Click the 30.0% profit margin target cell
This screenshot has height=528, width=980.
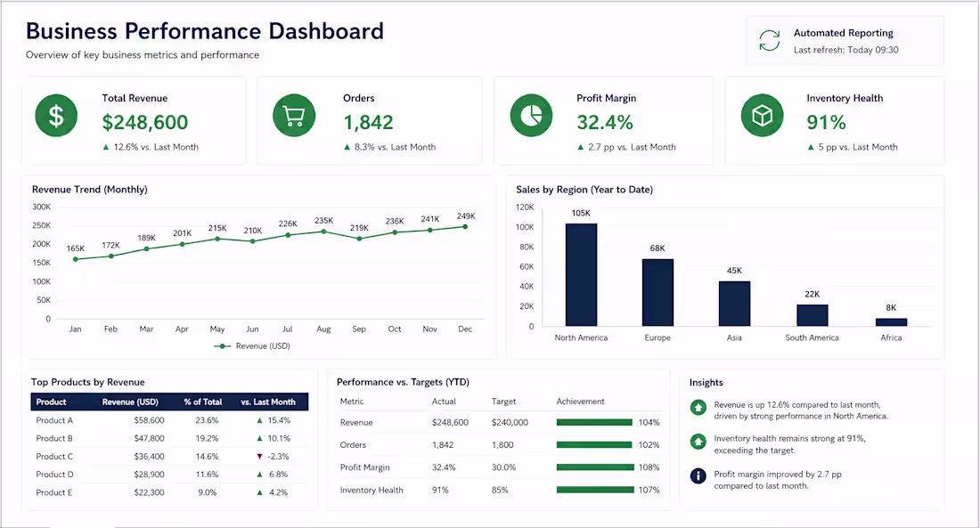[x=503, y=467]
